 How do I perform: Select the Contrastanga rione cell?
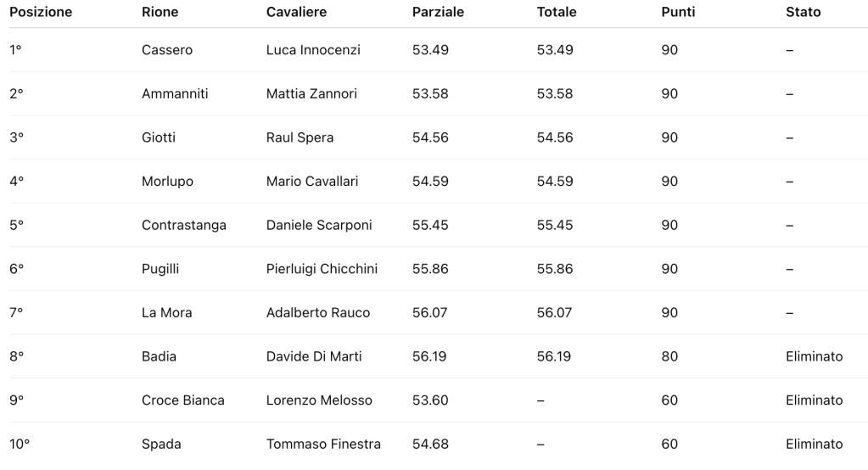[184, 226]
